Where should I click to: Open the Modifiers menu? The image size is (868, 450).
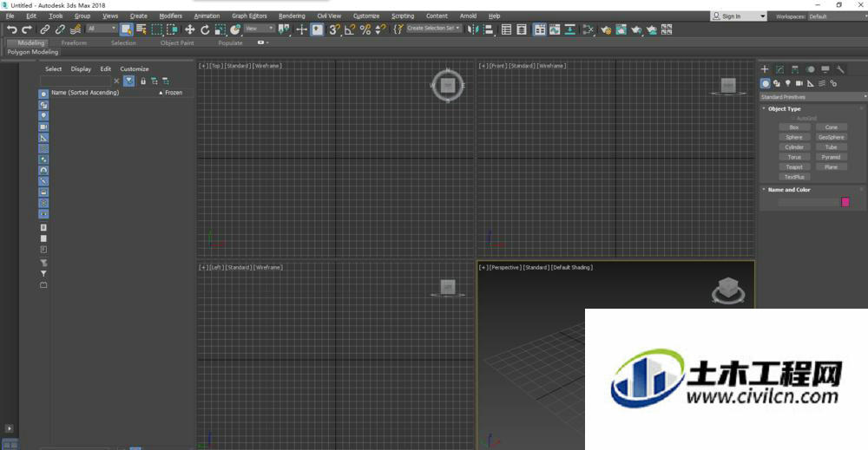click(x=170, y=16)
